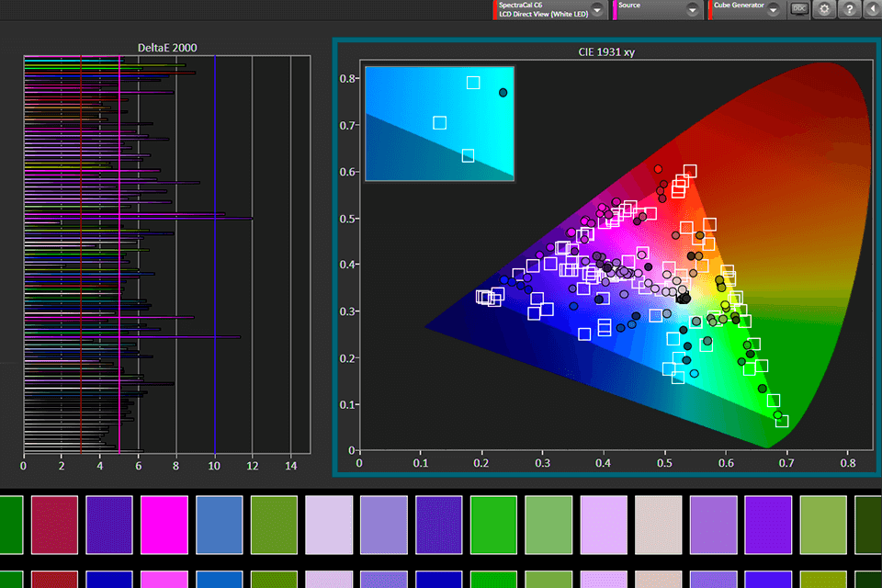882x588 pixels.
Task: Click the pale beige-pink swatch in top row
Action: pos(659,524)
